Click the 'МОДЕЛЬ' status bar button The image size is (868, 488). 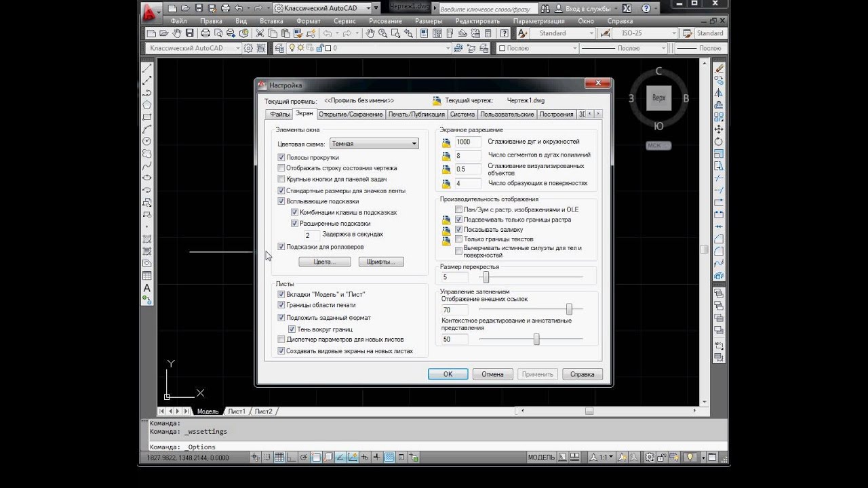pyautogui.click(x=542, y=457)
